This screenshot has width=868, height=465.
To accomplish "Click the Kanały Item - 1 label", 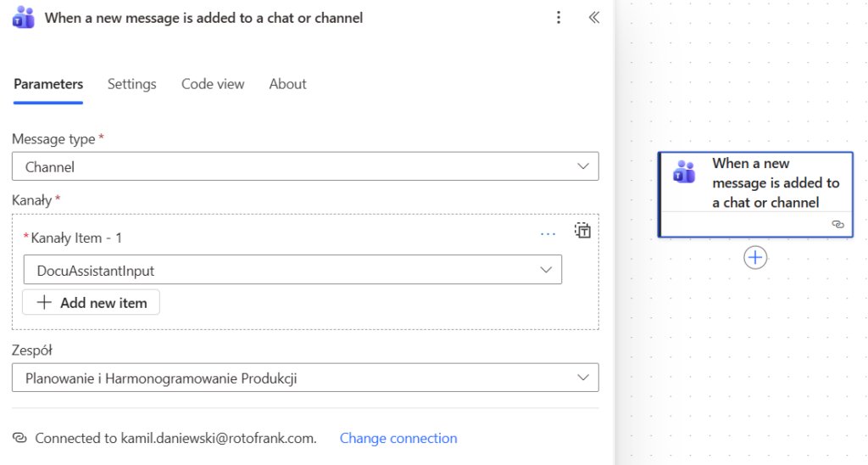I will pos(76,238).
